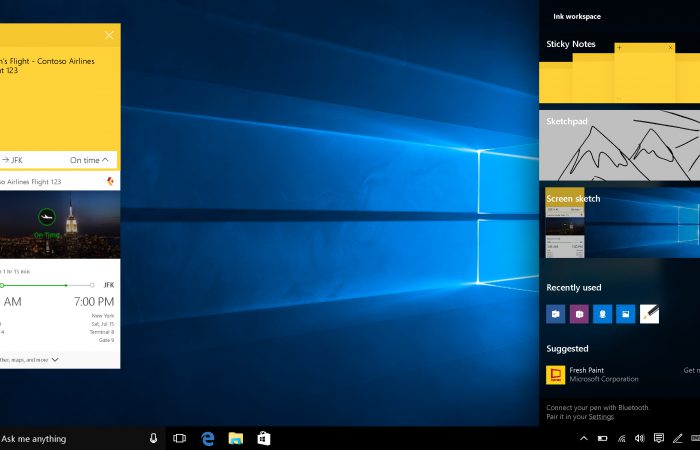Open File Explorer from the taskbar
Viewport: 700px width, 450px height.
236,438
